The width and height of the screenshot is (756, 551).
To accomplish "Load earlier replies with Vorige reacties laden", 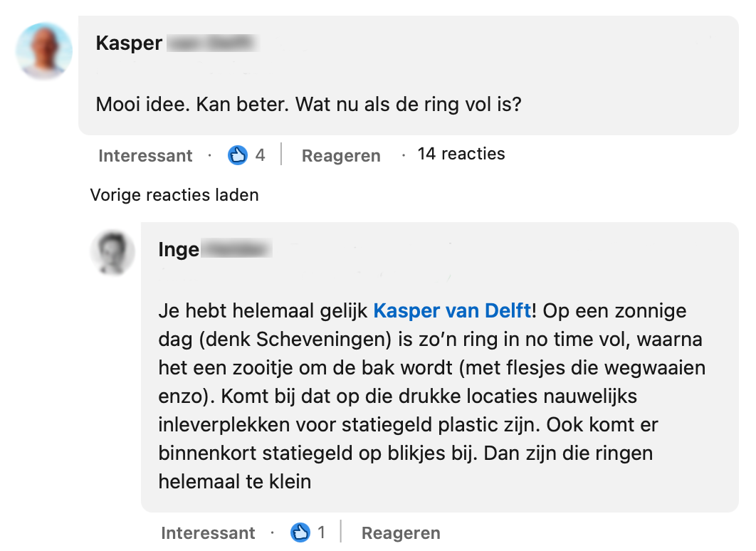I will (x=174, y=194).
